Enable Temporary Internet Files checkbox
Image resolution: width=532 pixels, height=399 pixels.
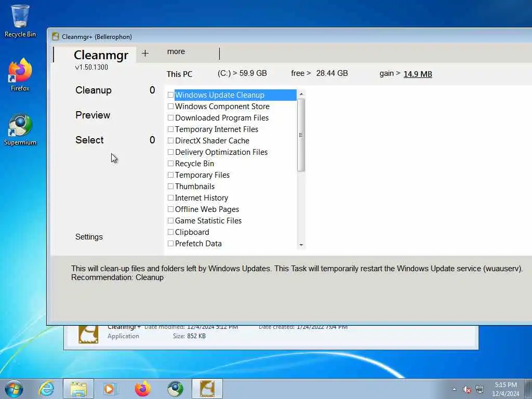[x=170, y=129]
